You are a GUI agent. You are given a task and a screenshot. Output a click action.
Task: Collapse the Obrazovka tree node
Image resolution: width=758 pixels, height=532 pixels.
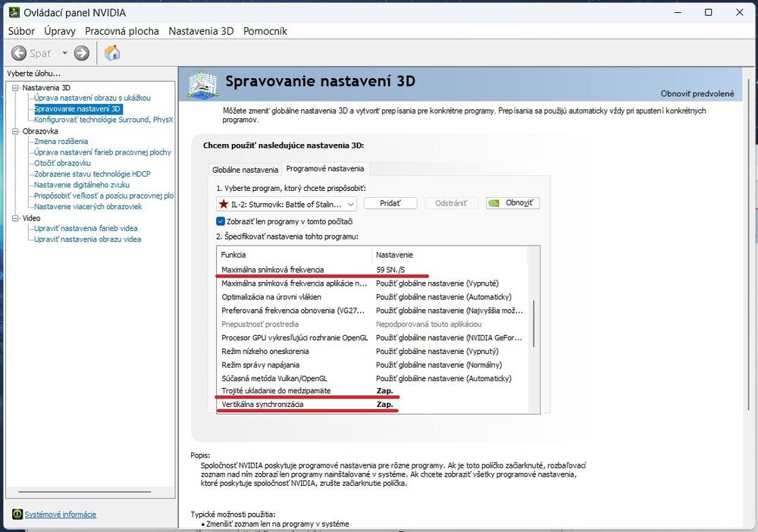[14, 131]
